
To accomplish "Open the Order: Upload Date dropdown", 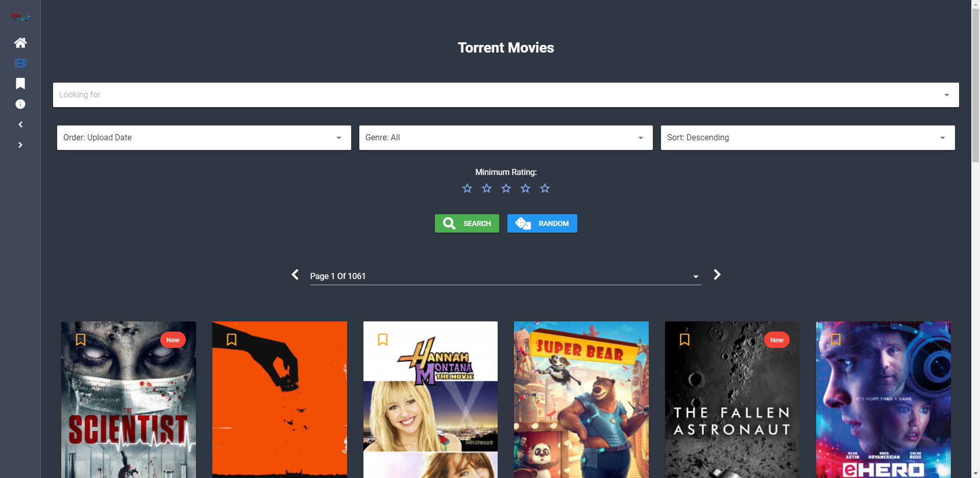I will tap(204, 138).
